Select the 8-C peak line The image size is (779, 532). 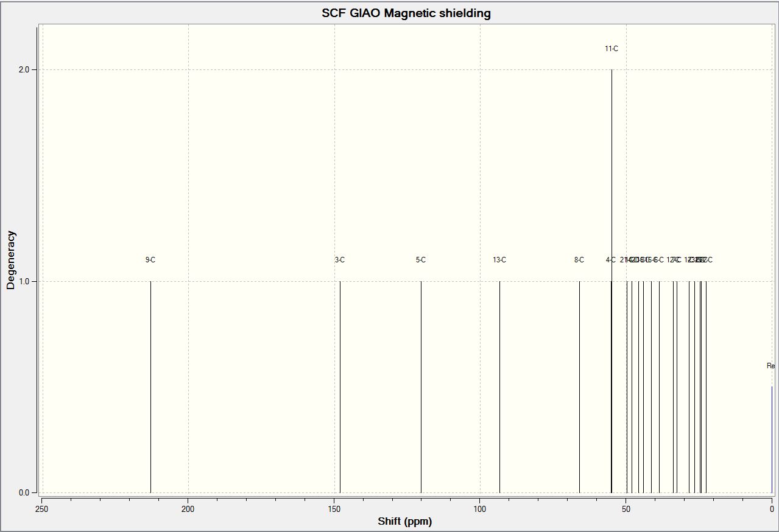(x=579, y=387)
